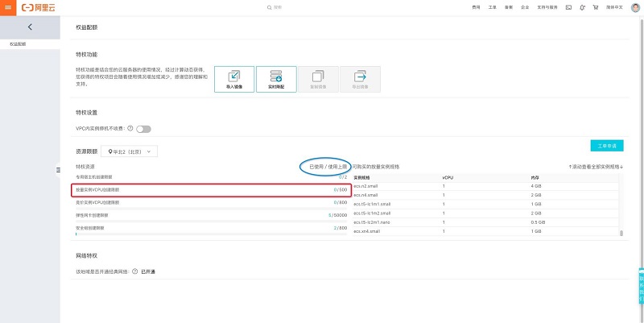This screenshot has width=644, height=323.
Task: Collapse the sidebar with the handle
Action: click(x=58, y=170)
